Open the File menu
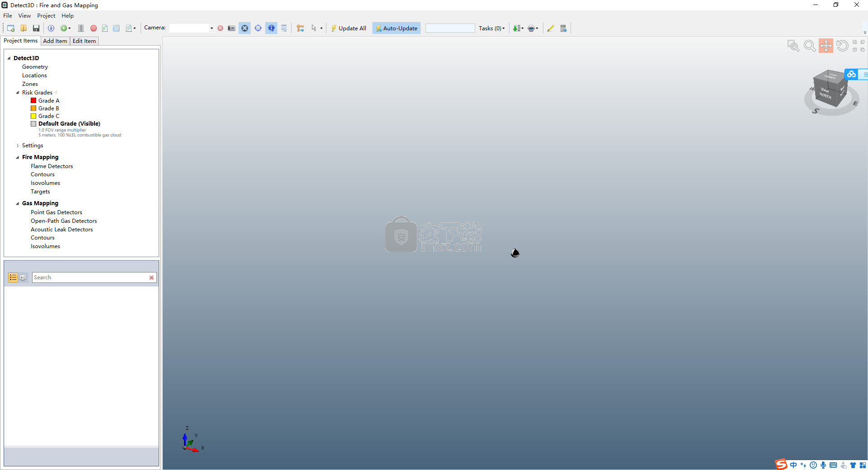This screenshot has height=470, width=868. click(x=8, y=16)
